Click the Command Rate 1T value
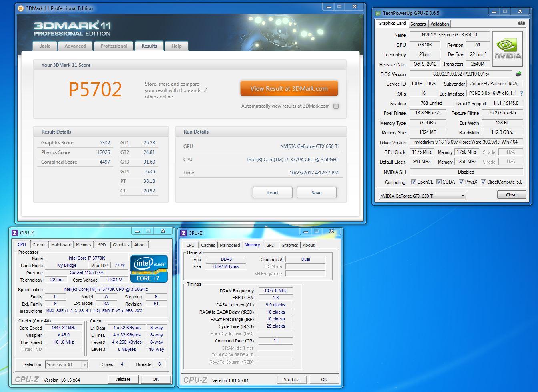The image size is (538, 392). point(275,340)
